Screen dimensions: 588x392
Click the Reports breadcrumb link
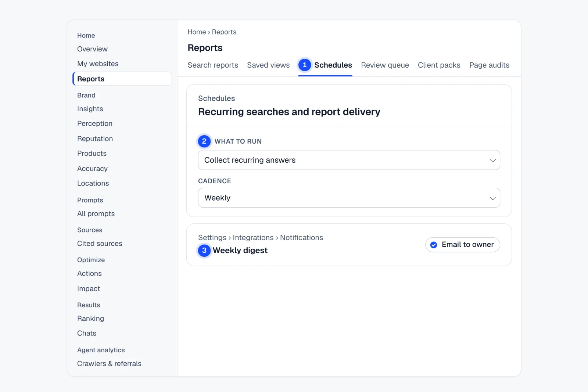[x=224, y=32]
